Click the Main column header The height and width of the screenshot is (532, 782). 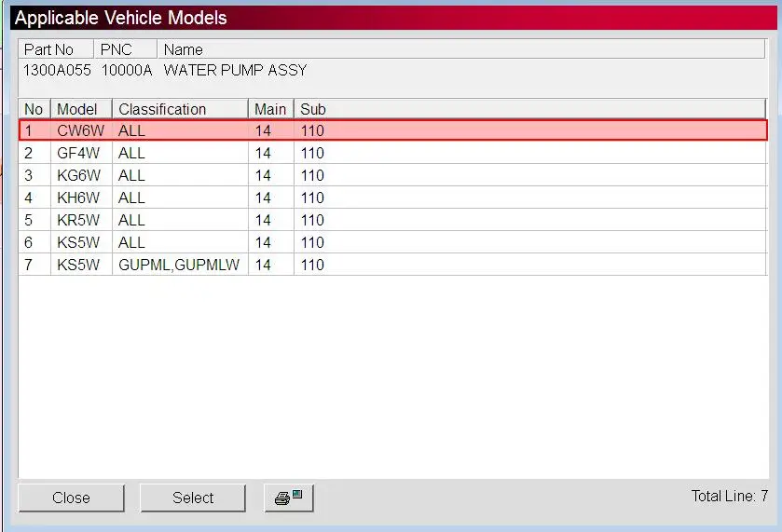click(271, 109)
